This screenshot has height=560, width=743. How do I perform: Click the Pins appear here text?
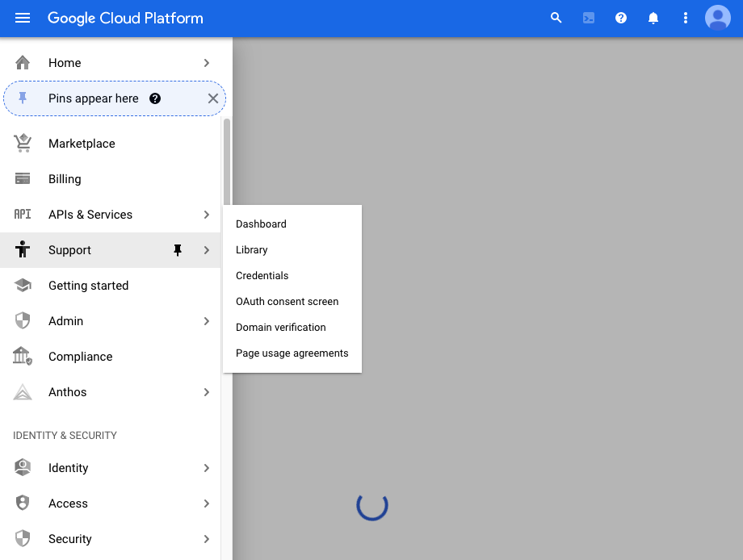click(94, 98)
